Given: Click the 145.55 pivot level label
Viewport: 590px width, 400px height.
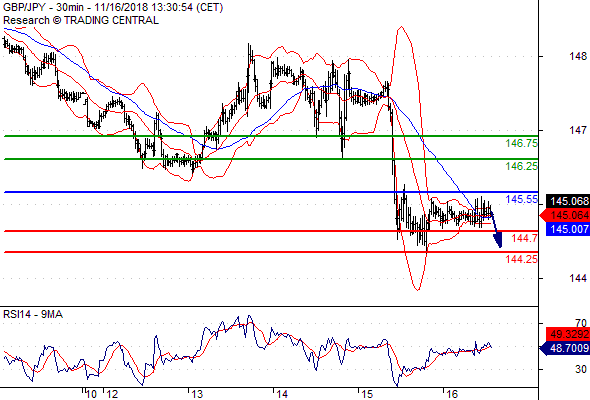Looking at the screenshot, I should (x=522, y=199).
